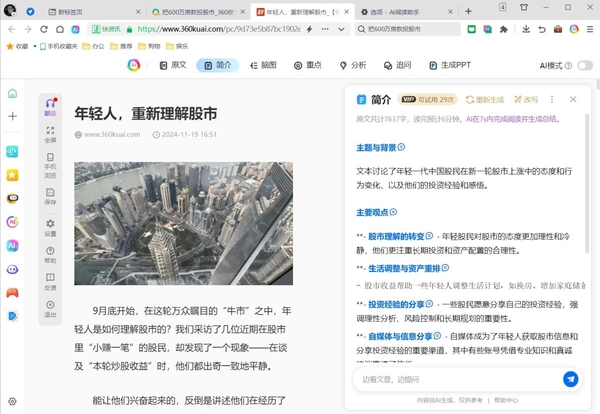The height and width of the screenshot is (414, 600).
Task: Open the 推荐 bookmarks folder
Action: pyautogui.click(x=121, y=46)
